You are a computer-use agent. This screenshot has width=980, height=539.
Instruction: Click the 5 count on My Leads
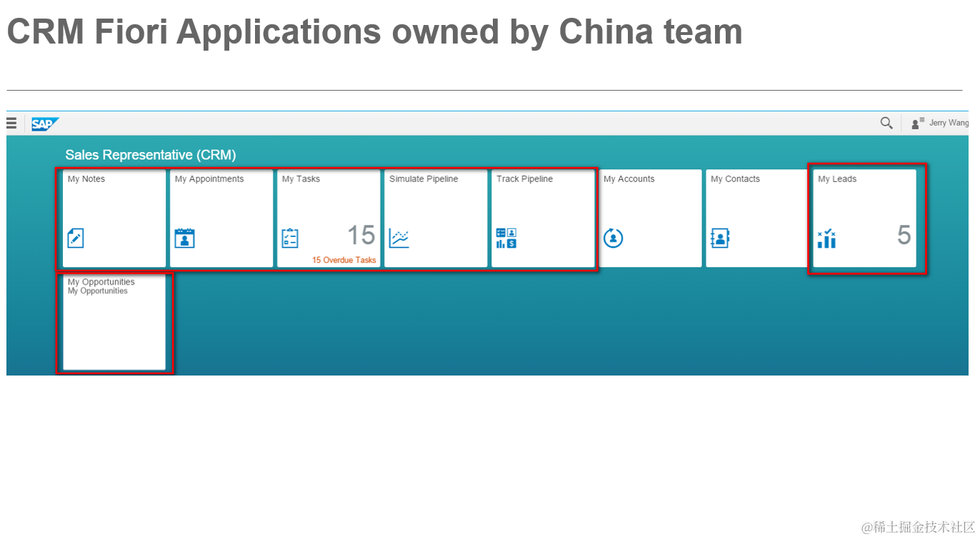point(904,236)
